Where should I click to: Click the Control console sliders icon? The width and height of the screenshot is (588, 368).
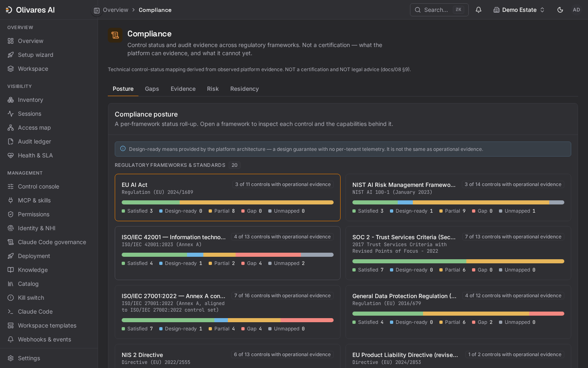pyautogui.click(x=11, y=186)
